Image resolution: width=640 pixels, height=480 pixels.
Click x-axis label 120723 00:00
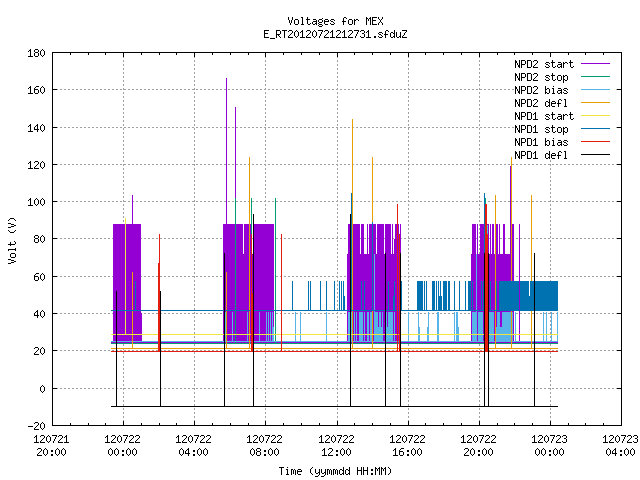(x=549, y=446)
